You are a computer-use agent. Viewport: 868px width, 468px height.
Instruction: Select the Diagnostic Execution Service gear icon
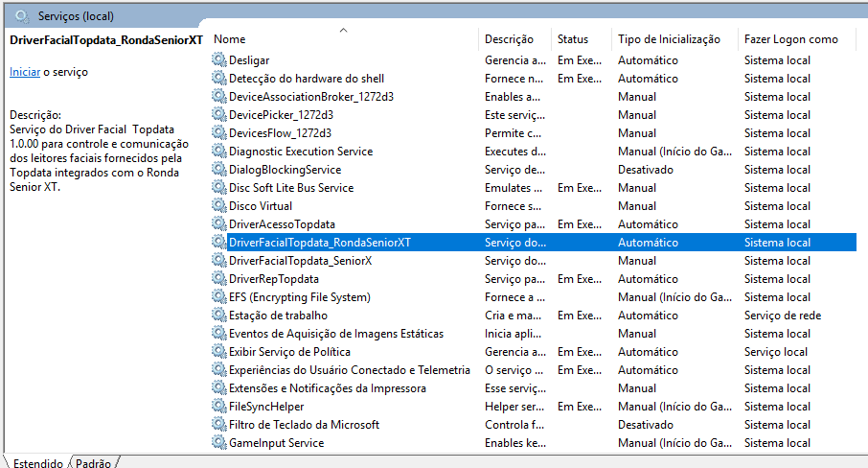pyautogui.click(x=219, y=152)
